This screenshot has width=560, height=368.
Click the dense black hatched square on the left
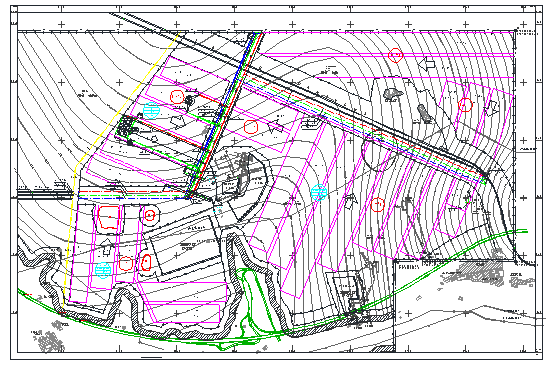coord(125,126)
